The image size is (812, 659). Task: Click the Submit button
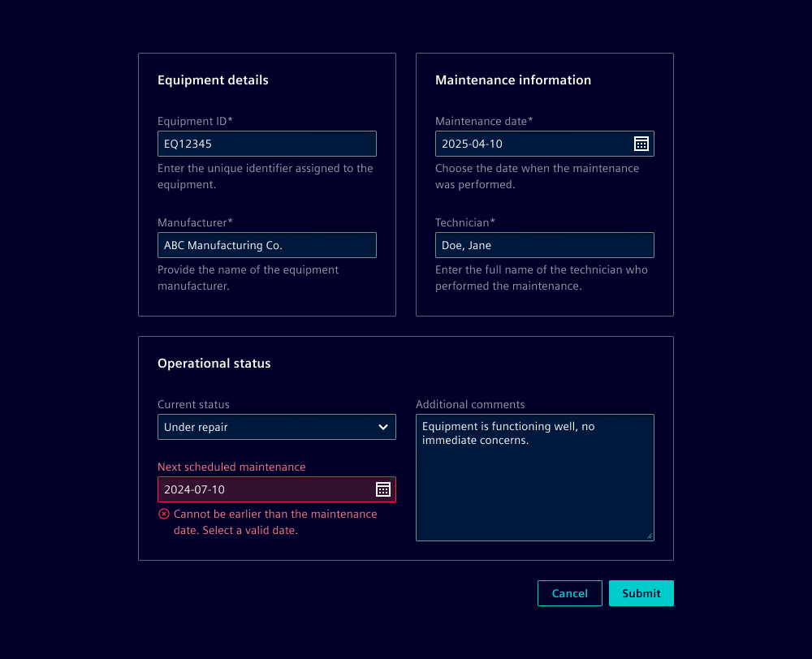(x=641, y=593)
